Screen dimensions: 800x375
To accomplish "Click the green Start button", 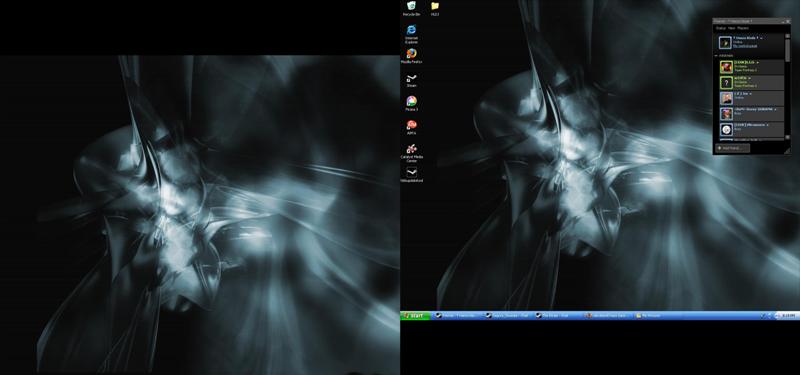I will pyautogui.click(x=416, y=316).
